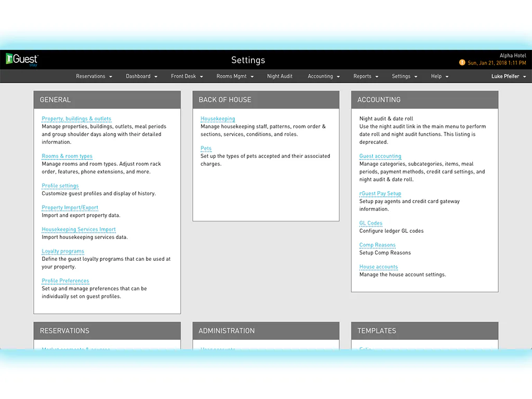
Task: Expand the Front Desk menu
Action: click(187, 76)
